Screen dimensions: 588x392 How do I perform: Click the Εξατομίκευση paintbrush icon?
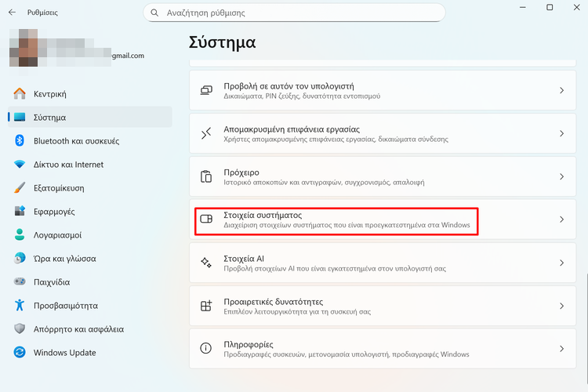[20, 188]
